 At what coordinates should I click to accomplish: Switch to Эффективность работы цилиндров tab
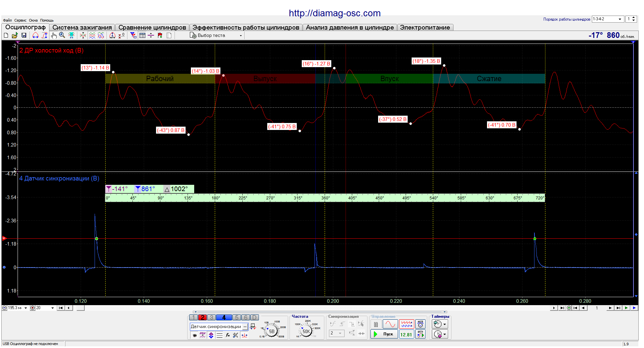pyautogui.click(x=246, y=28)
